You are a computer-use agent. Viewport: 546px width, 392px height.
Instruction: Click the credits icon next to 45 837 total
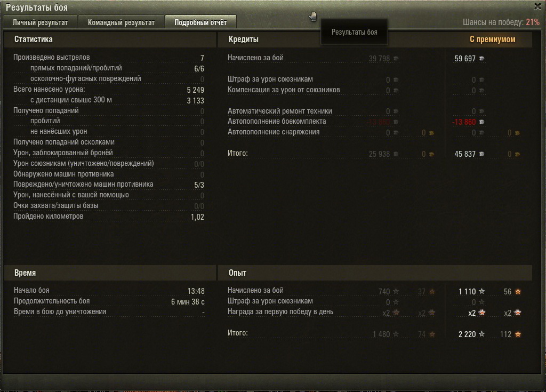pyautogui.click(x=482, y=154)
